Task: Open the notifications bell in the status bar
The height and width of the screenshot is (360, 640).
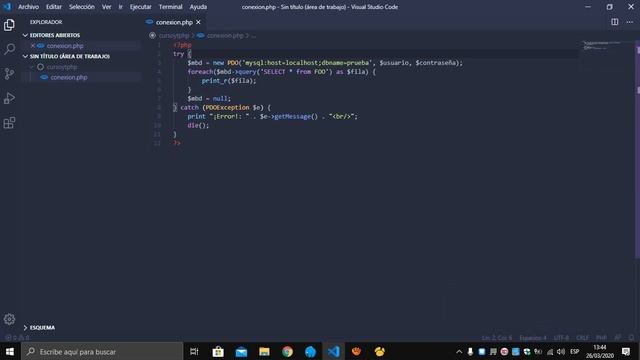Action: click(631, 338)
